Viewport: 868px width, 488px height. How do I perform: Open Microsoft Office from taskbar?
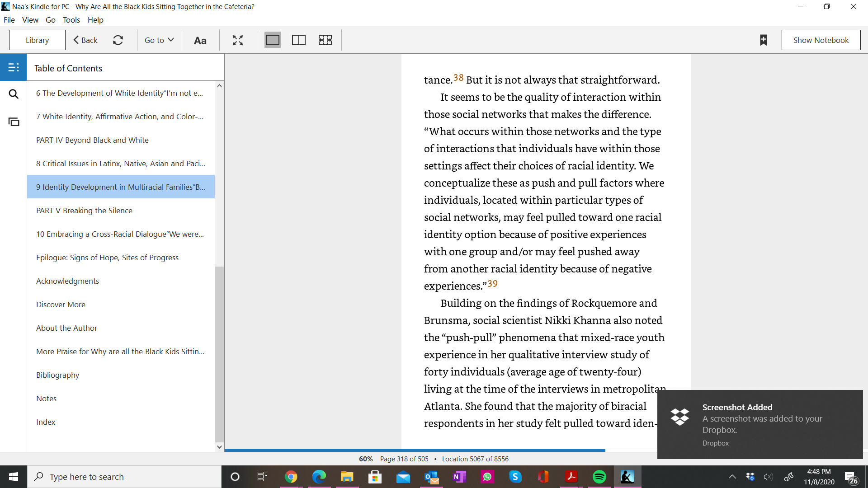543,477
